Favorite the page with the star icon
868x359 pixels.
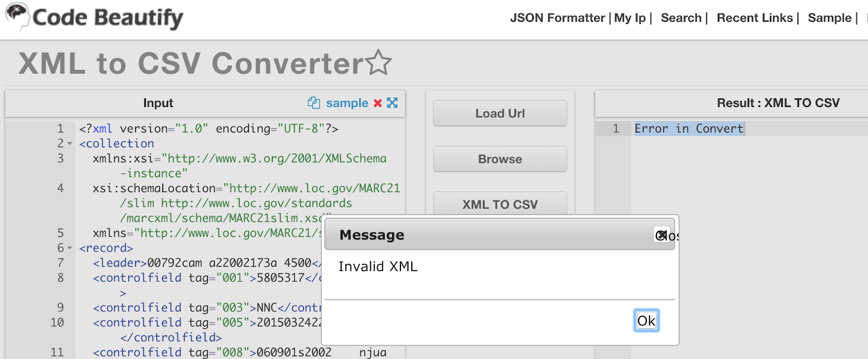379,62
